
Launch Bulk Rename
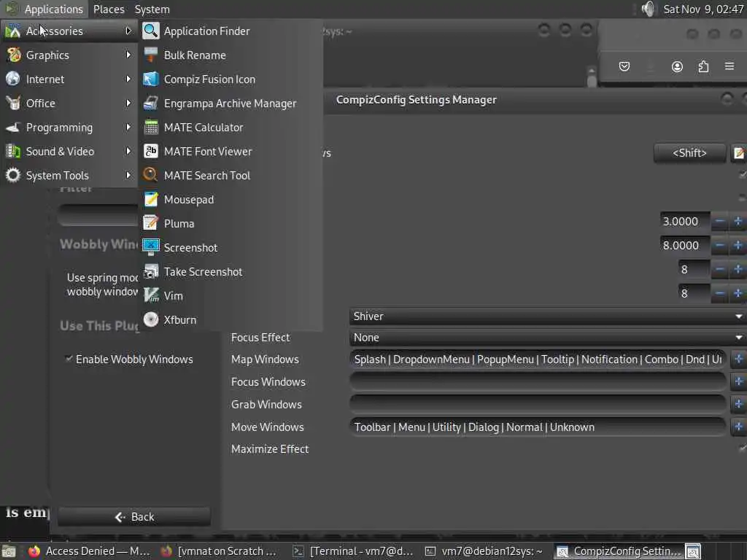(x=231, y=55)
